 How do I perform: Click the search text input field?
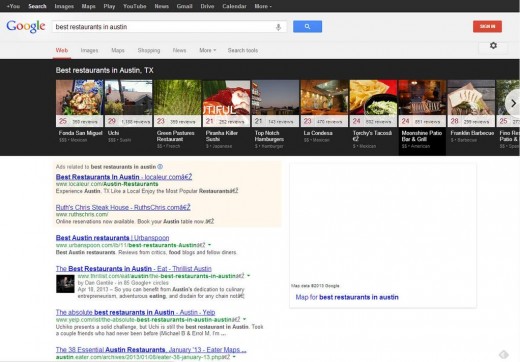point(163,27)
